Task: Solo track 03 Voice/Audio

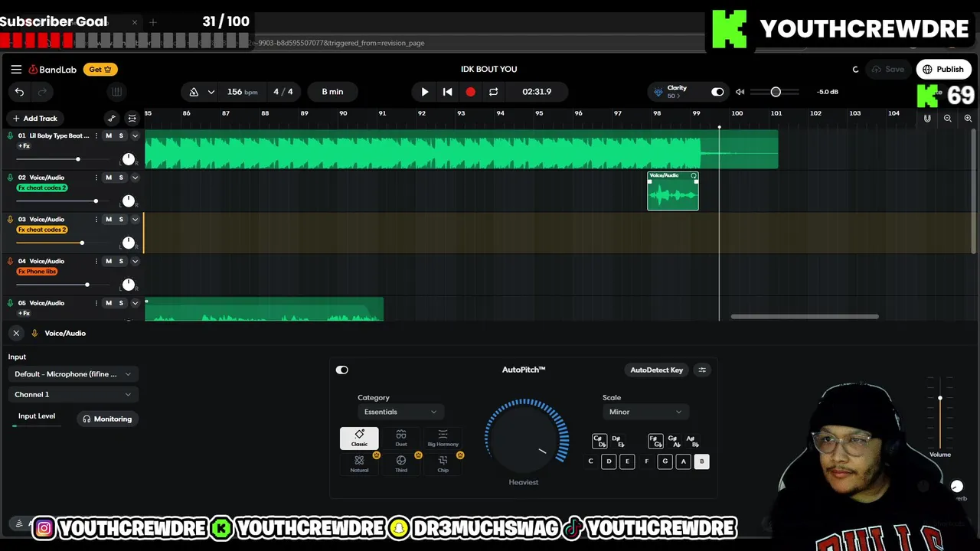Action: click(x=121, y=219)
